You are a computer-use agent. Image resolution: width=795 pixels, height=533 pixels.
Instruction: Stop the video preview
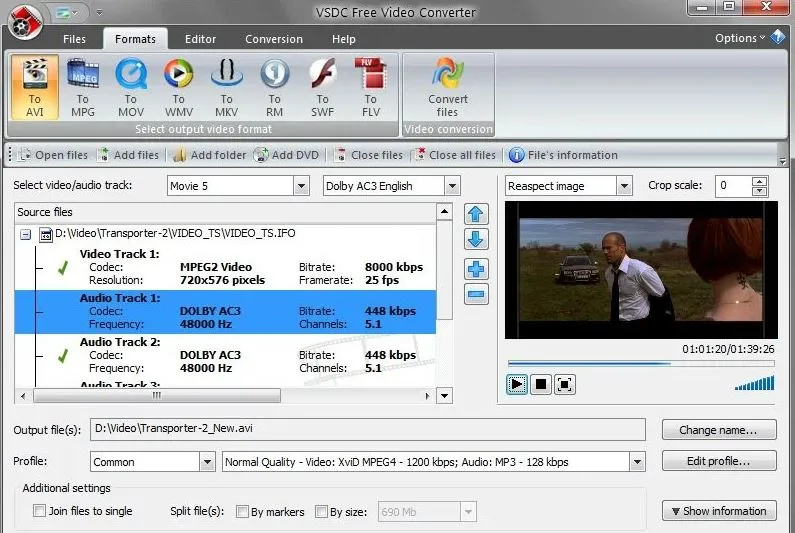click(x=540, y=384)
